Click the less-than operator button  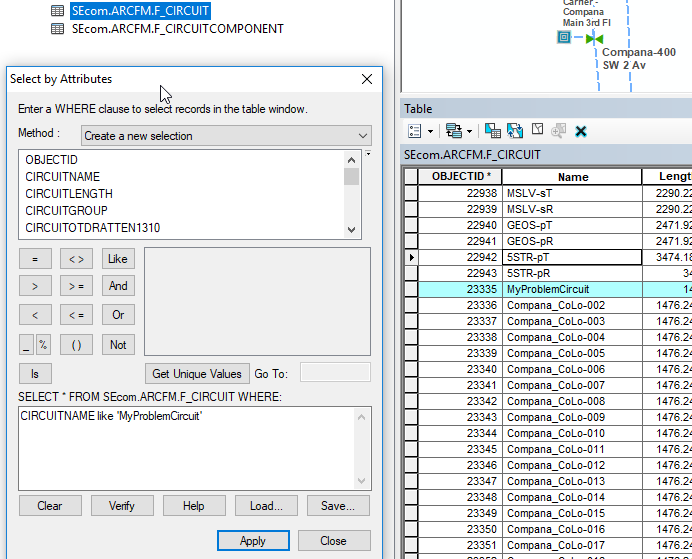[x=35, y=315]
